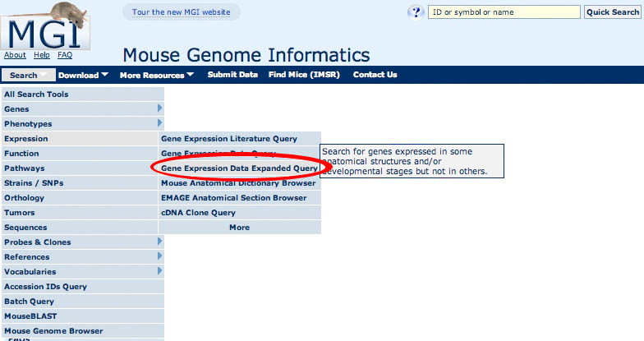Click More in Expression submenu

click(240, 227)
